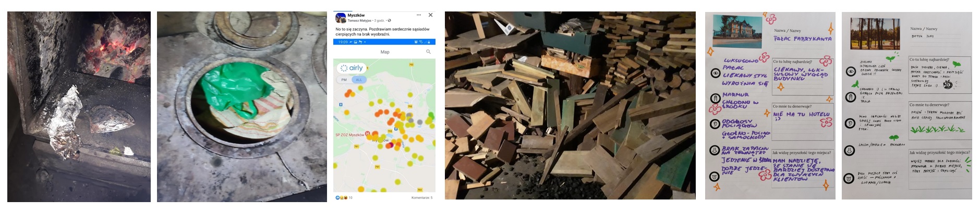Click 'Co tu lubię najbardziej?' on Pałac Fabrykanta sheet

793,61
